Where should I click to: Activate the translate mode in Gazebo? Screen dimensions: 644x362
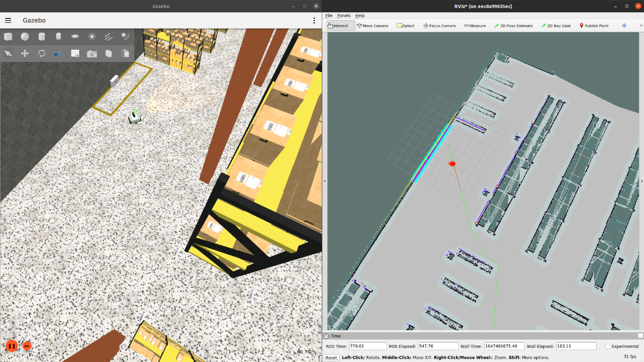click(x=25, y=53)
